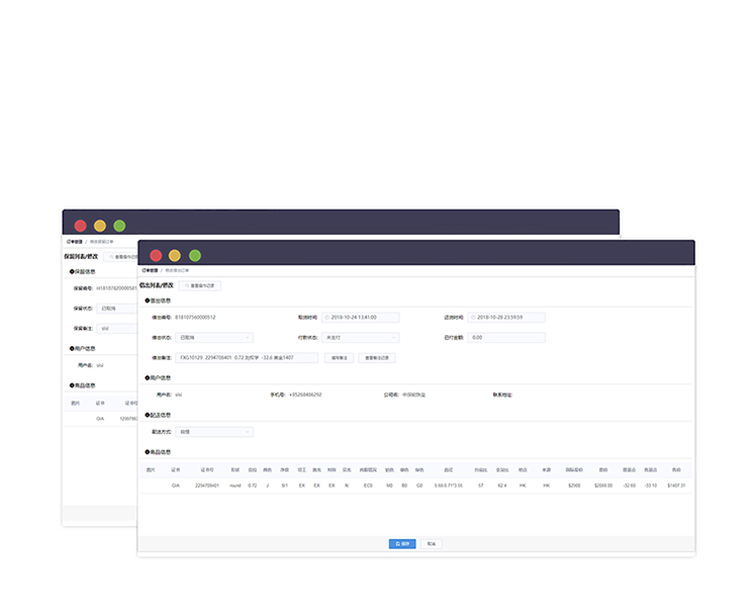Click the loan number 818107560000512
Image resolution: width=750 pixels, height=590 pixels.
(195, 317)
